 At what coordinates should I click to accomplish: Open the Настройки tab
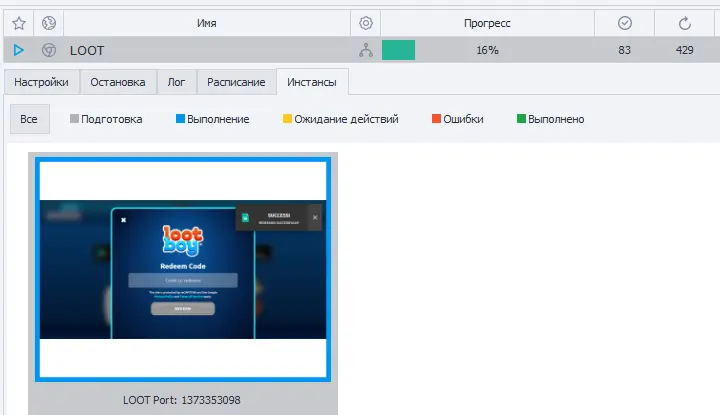point(41,82)
